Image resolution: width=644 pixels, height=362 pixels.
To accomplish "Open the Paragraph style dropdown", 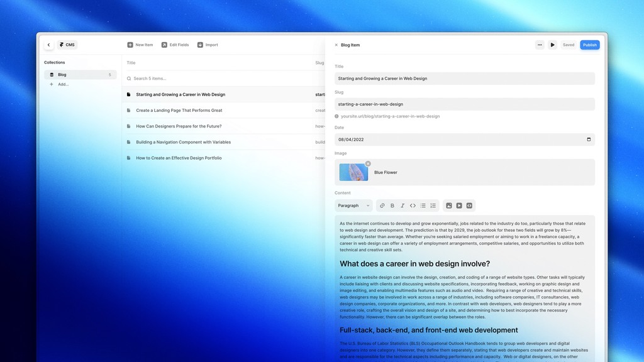I will coord(353,206).
